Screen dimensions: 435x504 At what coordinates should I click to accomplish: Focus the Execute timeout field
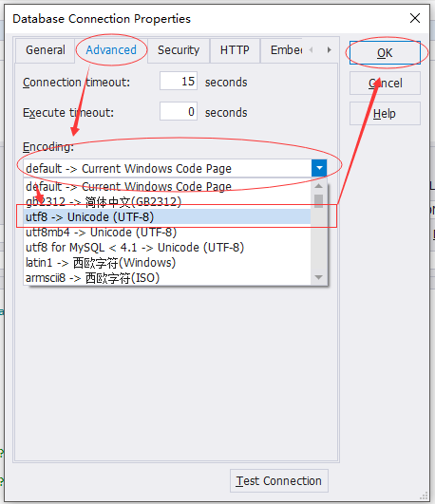[179, 112]
